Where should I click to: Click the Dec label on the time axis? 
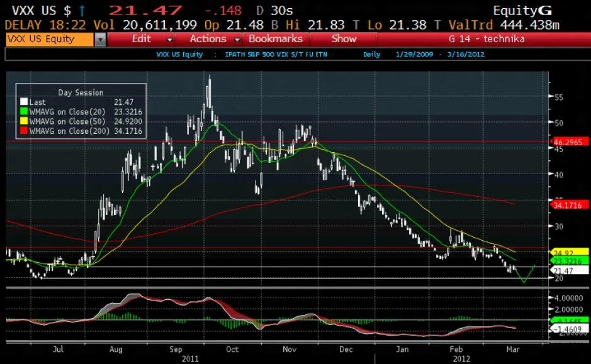(346, 350)
